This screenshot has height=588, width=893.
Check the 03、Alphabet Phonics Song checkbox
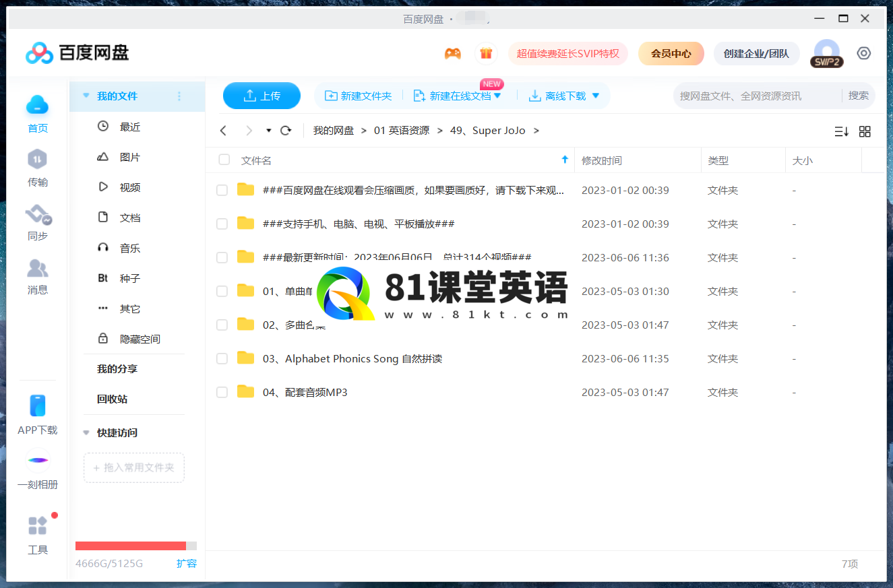tap(222, 359)
